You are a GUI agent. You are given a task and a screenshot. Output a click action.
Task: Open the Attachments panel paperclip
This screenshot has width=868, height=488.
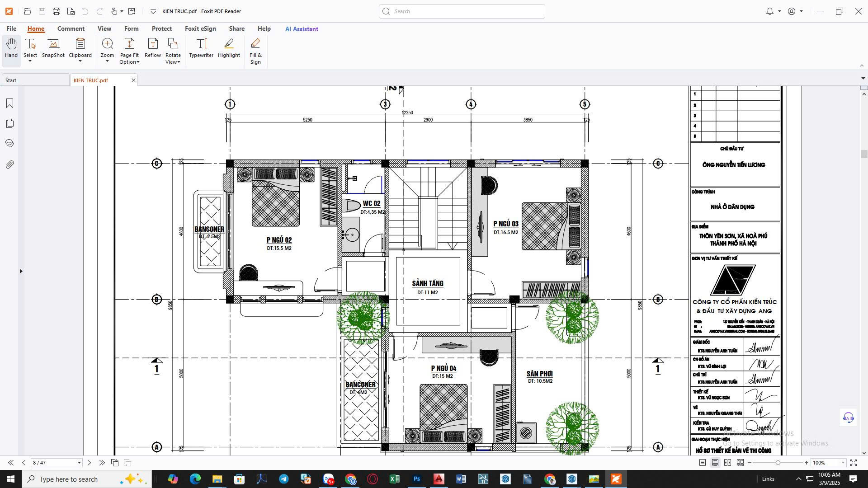coord(9,164)
